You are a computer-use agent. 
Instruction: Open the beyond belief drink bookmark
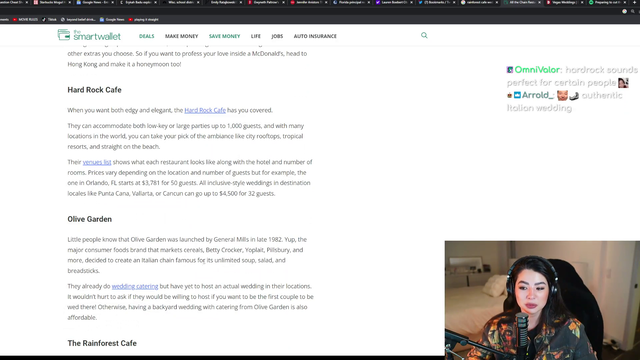78,20
